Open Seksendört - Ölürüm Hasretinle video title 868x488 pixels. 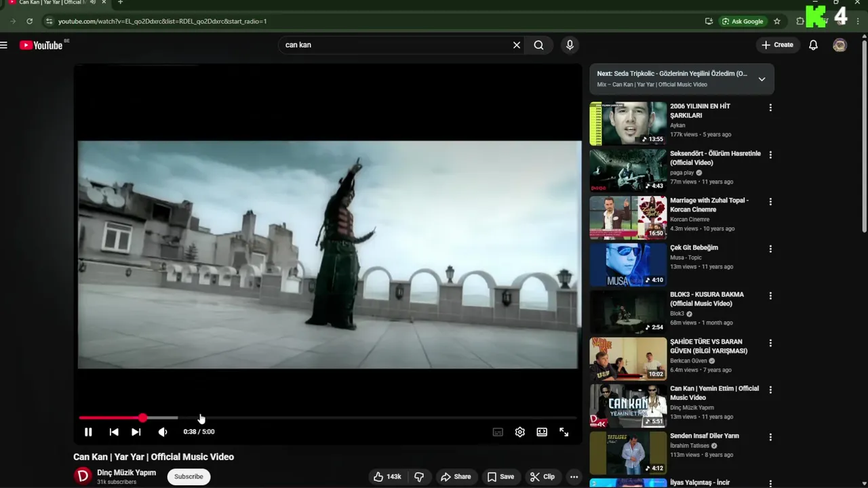[x=715, y=158]
